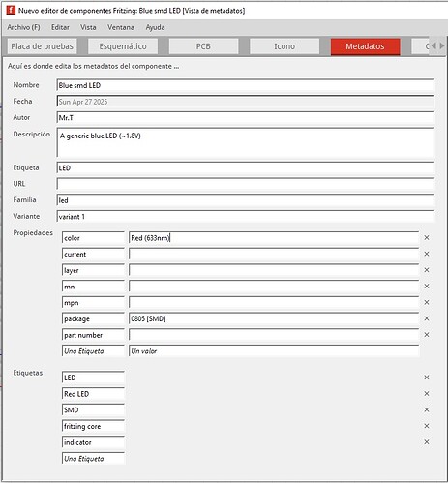Delete the Red LED tag
The image size is (448, 483).
[427, 394]
